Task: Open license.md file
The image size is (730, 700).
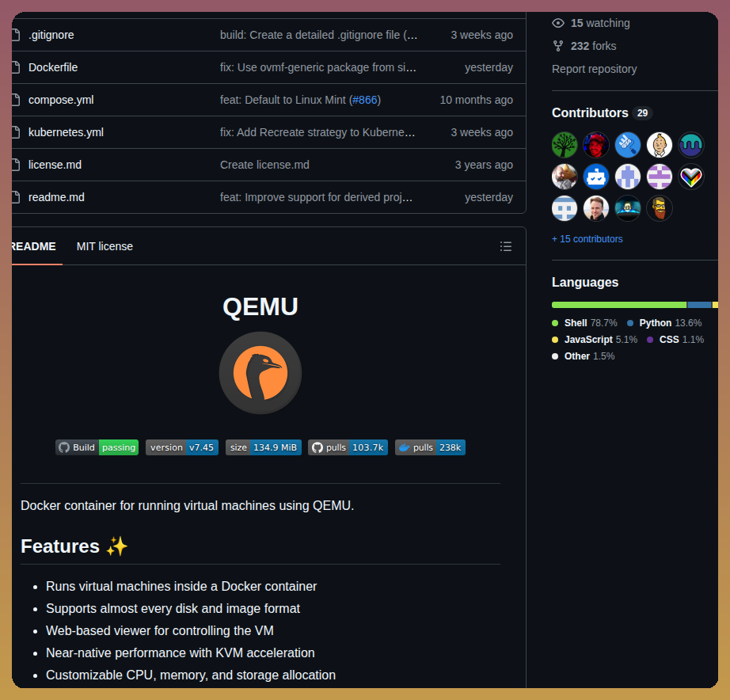Action: pos(55,165)
